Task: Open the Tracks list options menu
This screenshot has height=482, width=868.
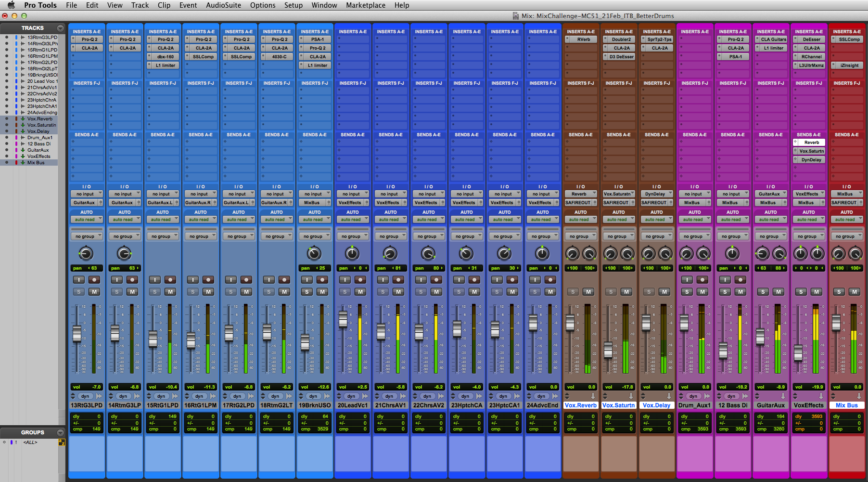Action: pyautogui.click(x=60, y=28)
